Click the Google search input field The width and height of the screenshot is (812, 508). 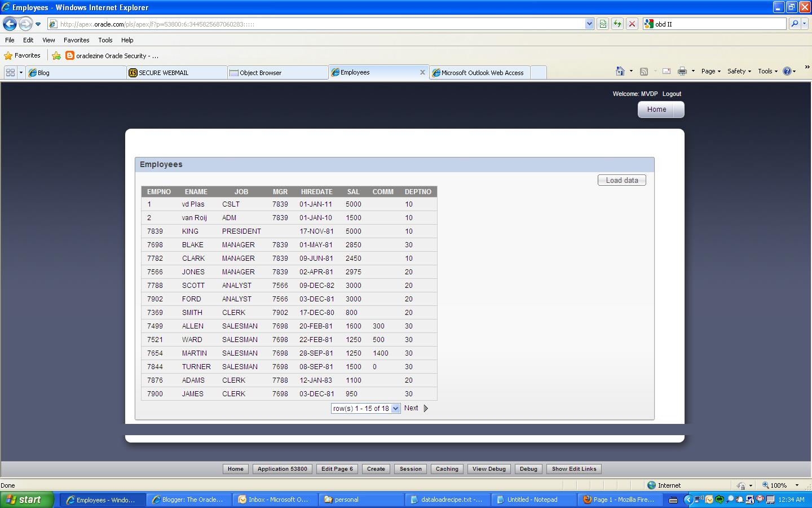(716, 24)
